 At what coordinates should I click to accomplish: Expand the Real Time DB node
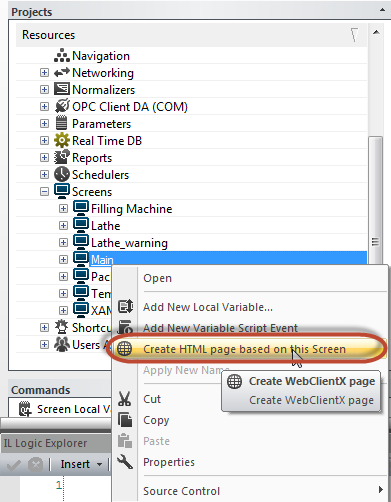(x=44, y=140)
